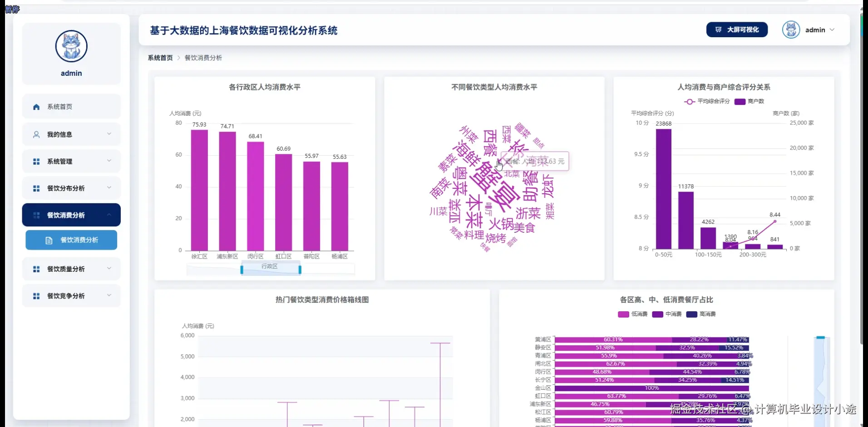Viewport: 868px width, 427px height.
Task: Select the 餐饮消费分析 submenu item
Action: (71, 240)
